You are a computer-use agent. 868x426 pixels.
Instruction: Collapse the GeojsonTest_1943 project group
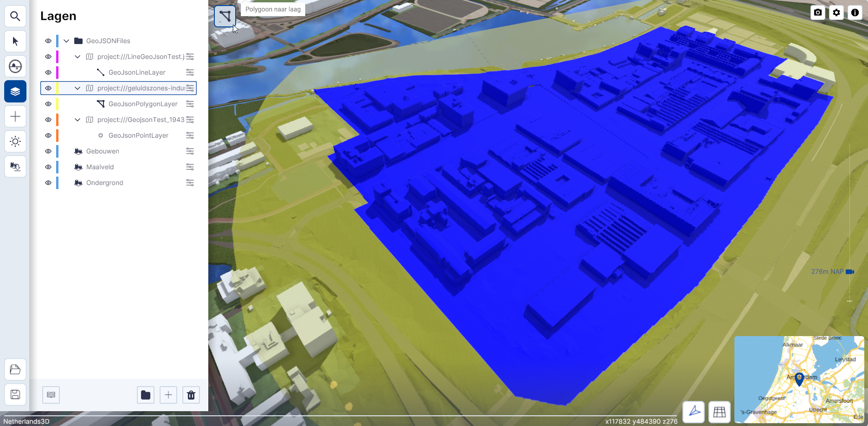click(x=77, y=120)
